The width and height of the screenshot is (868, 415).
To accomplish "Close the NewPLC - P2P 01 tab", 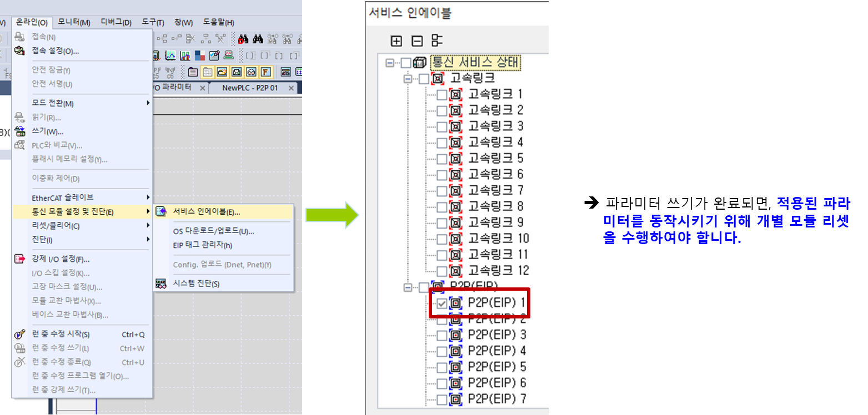I will click(290, 88).
